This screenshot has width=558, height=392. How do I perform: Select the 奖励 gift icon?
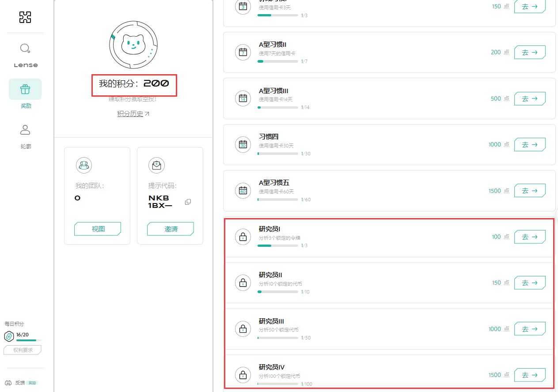(25, 90)
